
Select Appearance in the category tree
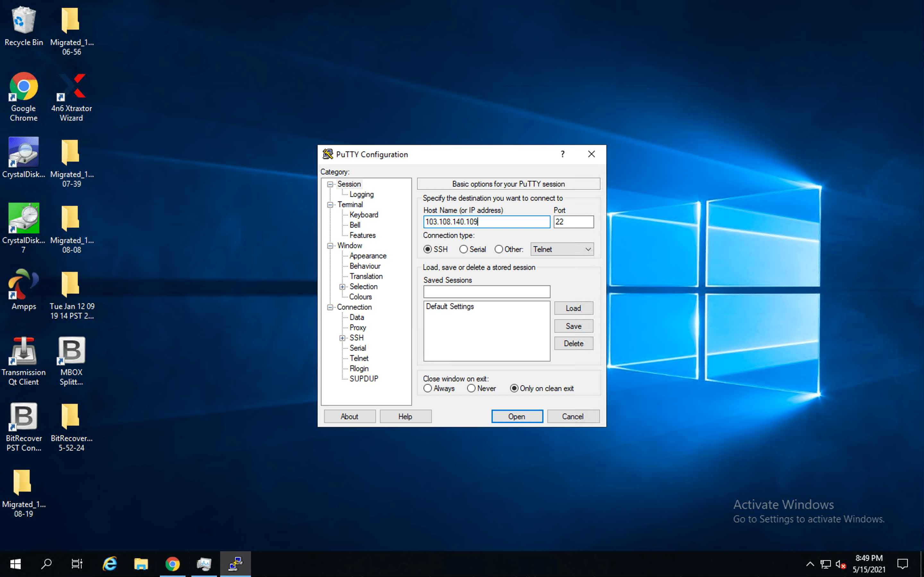(x=368, y=256)
